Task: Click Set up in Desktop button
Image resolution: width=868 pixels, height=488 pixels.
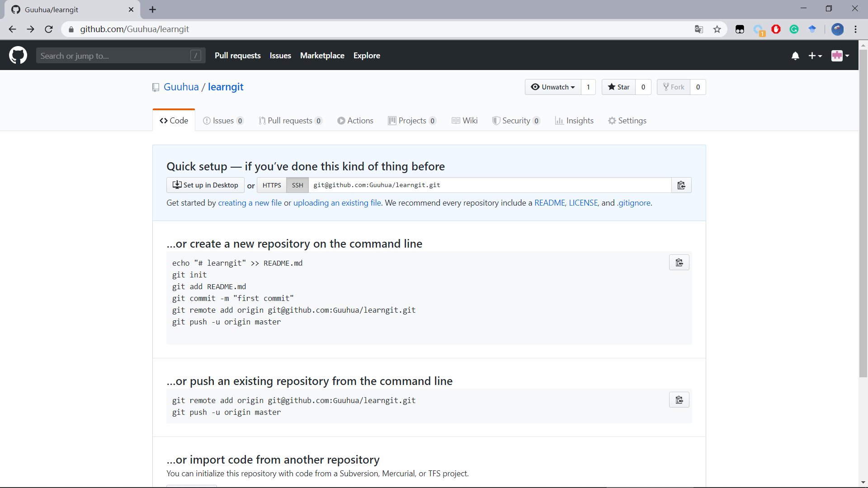Action: [205, 185]
